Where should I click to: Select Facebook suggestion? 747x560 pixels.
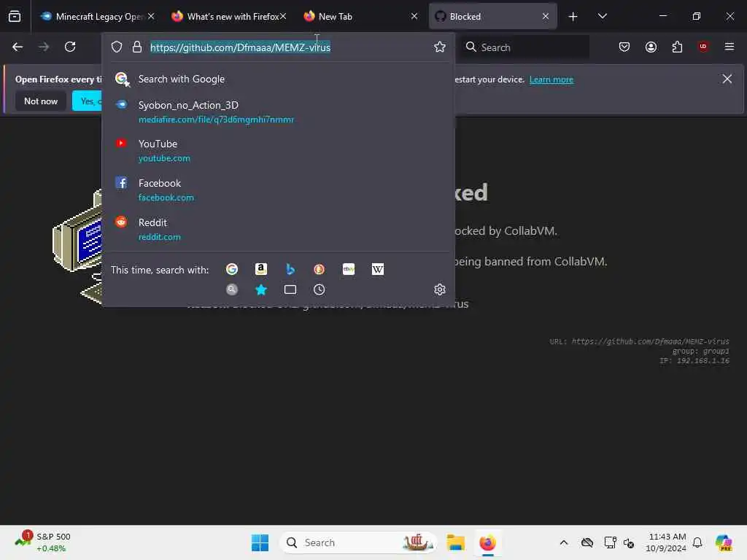pyautogui.click(x=279, y=190)
